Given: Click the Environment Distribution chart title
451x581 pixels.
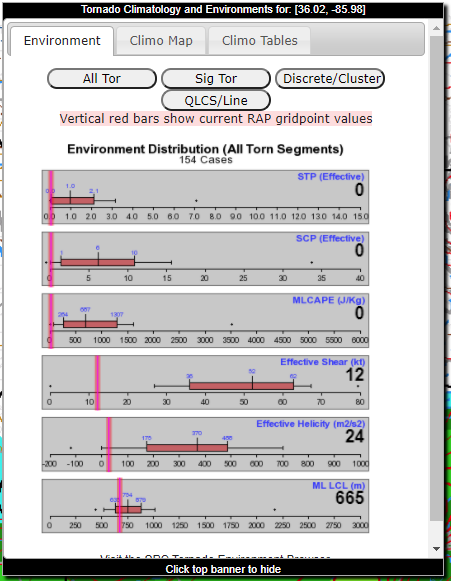Looking at the screenshot, I should tap(205, 149).
